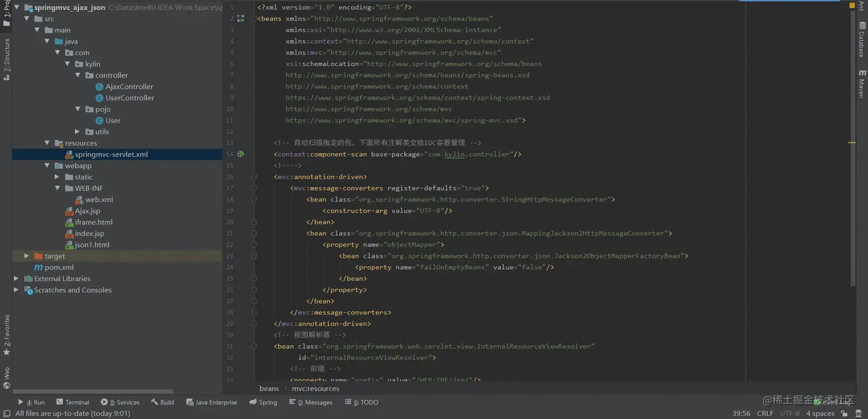868x419 pixels.
Task: Click the index.jsp file icon
Action: click(69, 234)
